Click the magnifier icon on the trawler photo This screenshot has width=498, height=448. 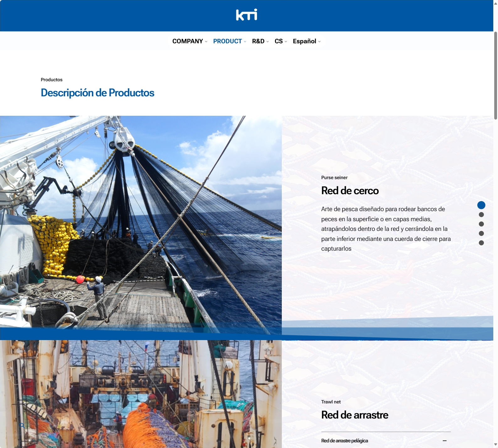pos(22,425)
